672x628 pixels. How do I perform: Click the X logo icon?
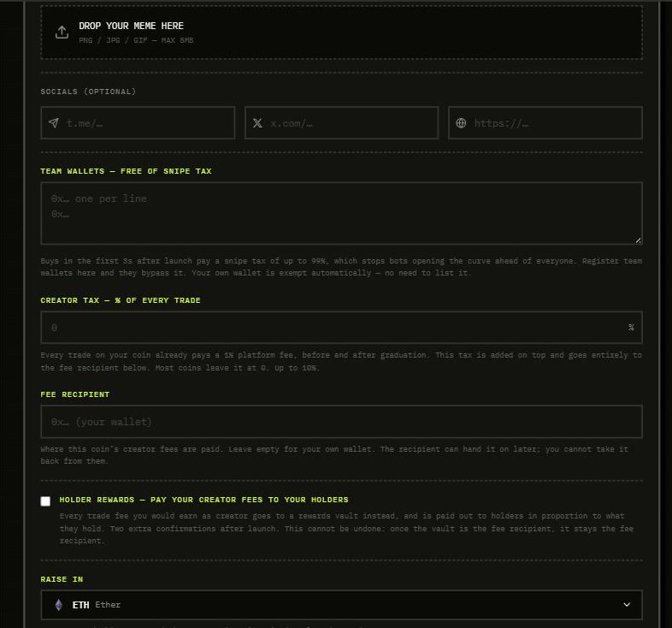click(x=257, y=123)
